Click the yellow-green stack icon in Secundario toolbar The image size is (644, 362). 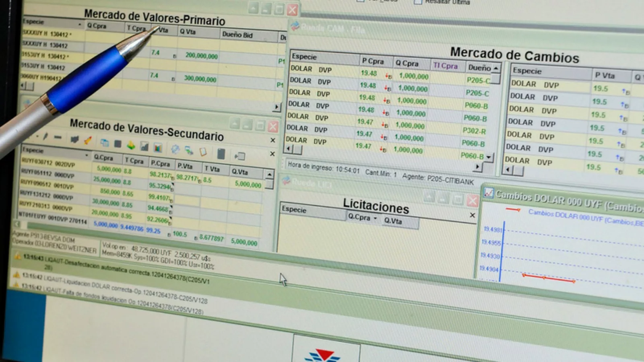[131, 145]
